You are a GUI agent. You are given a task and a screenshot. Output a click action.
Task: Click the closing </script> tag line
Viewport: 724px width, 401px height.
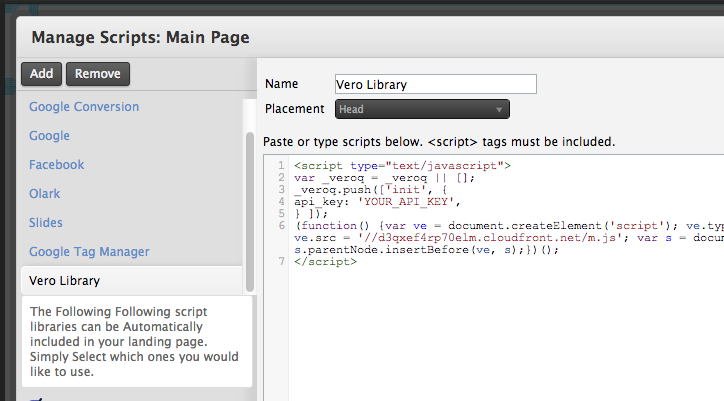(326, 261)
